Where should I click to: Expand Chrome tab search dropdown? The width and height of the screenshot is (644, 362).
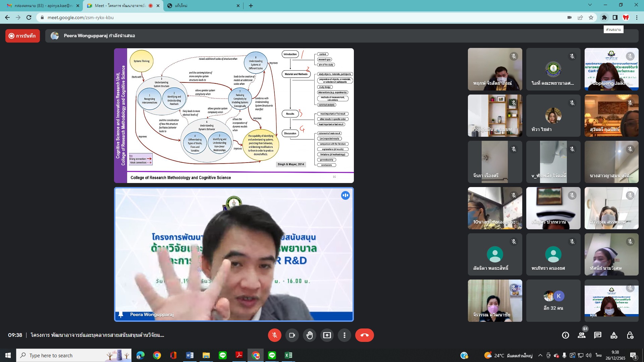[x=590, y=5]
